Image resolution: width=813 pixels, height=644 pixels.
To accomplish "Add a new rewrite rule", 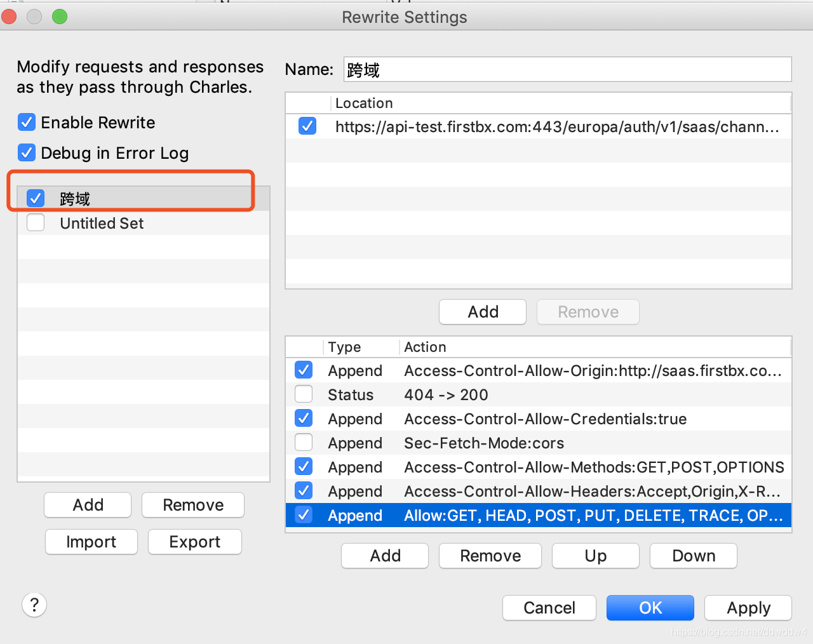I will 385,556.
